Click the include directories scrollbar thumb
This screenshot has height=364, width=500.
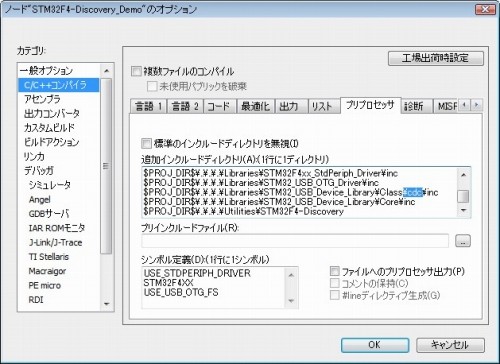tap(463, 196)
